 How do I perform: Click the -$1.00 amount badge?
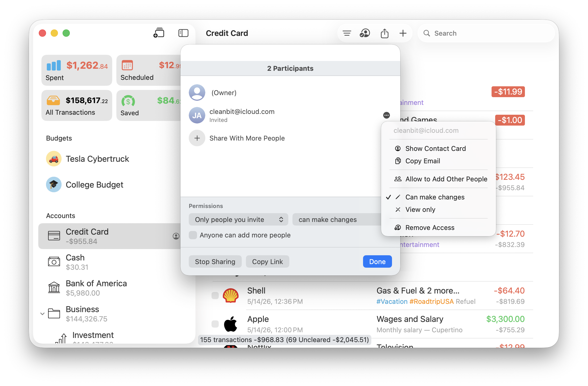click(510, 120)
